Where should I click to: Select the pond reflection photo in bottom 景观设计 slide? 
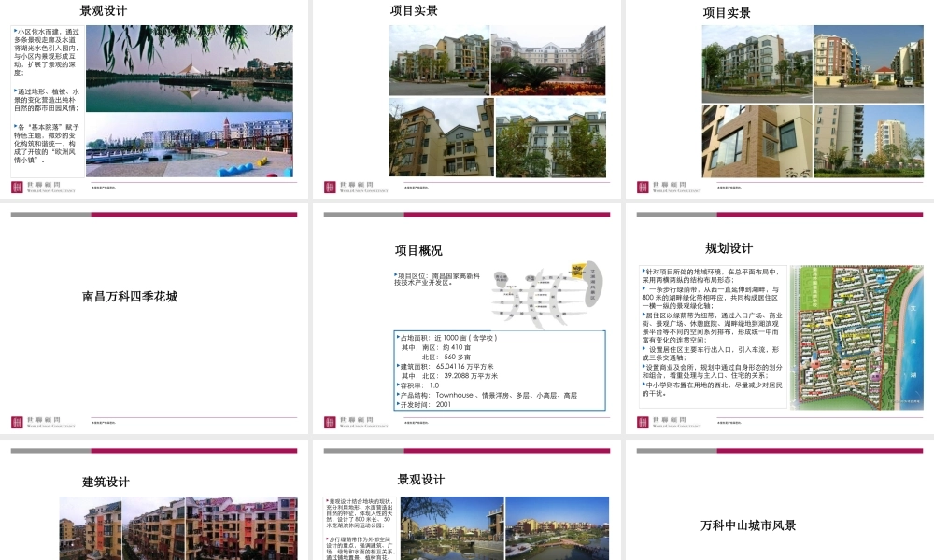(x=452, y=528)
